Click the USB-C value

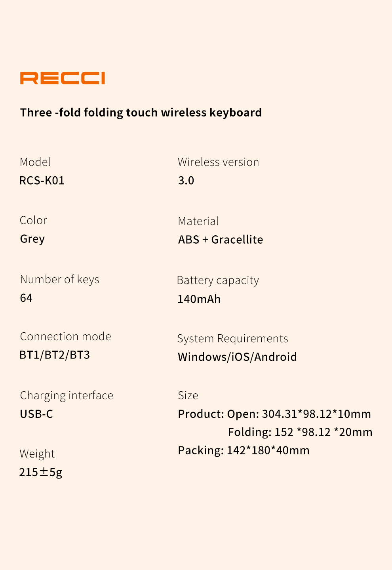36,414
